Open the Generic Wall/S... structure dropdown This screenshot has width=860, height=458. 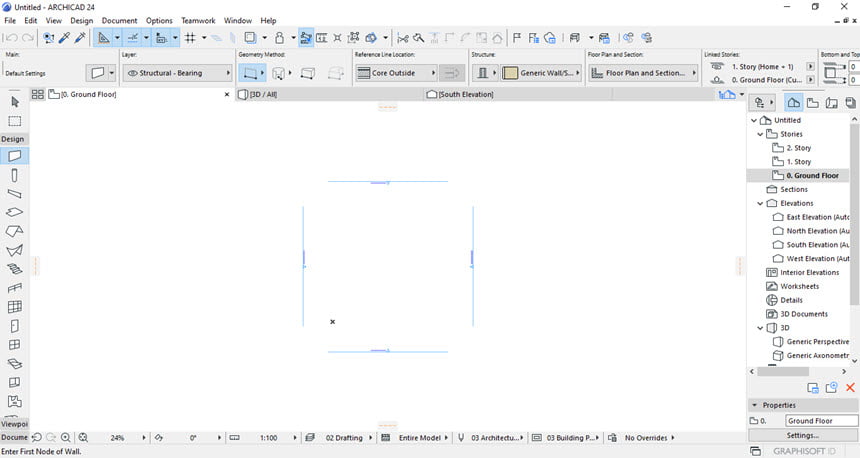(541, 73)
